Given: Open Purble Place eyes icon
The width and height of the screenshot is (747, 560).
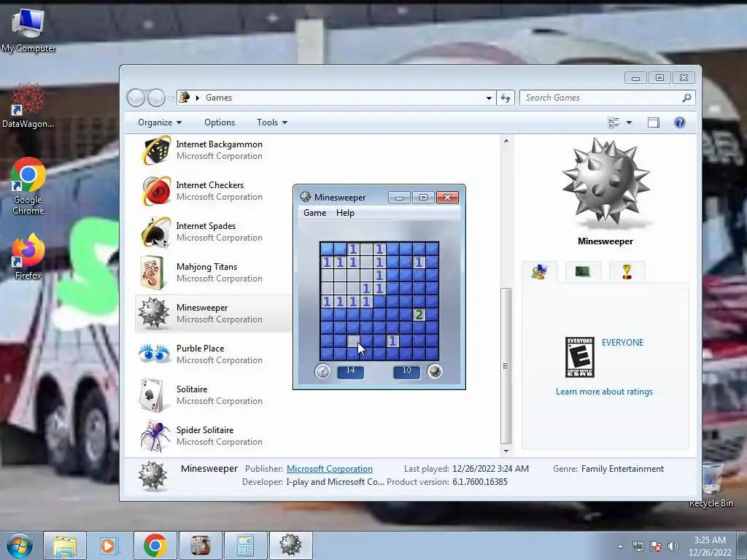Looking at the screenshot, I should coord(155,354).
